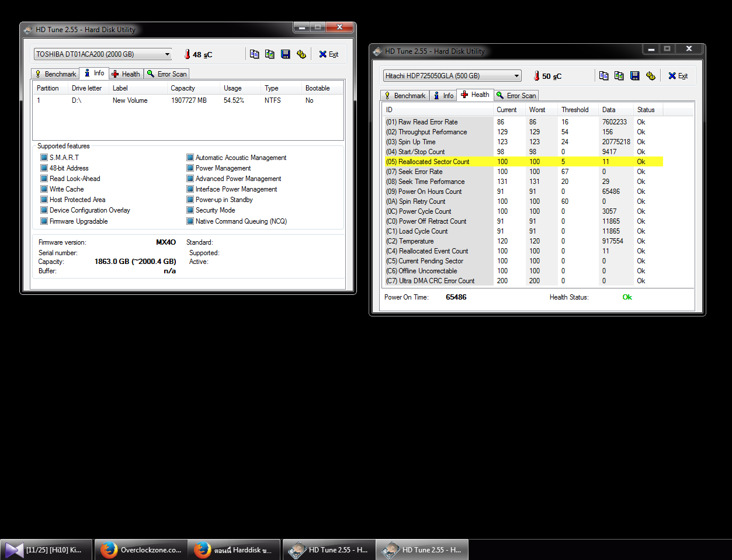The height and width of the screenshot is (560, 732).
Task: Copy screenshot to clipboard in Hitachi window
Action: (x=619, y=75)
